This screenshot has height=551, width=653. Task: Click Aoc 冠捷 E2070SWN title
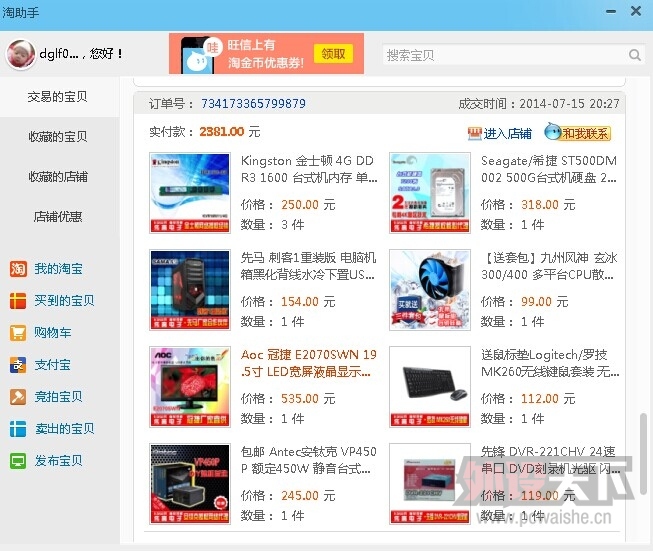[309, 363]
